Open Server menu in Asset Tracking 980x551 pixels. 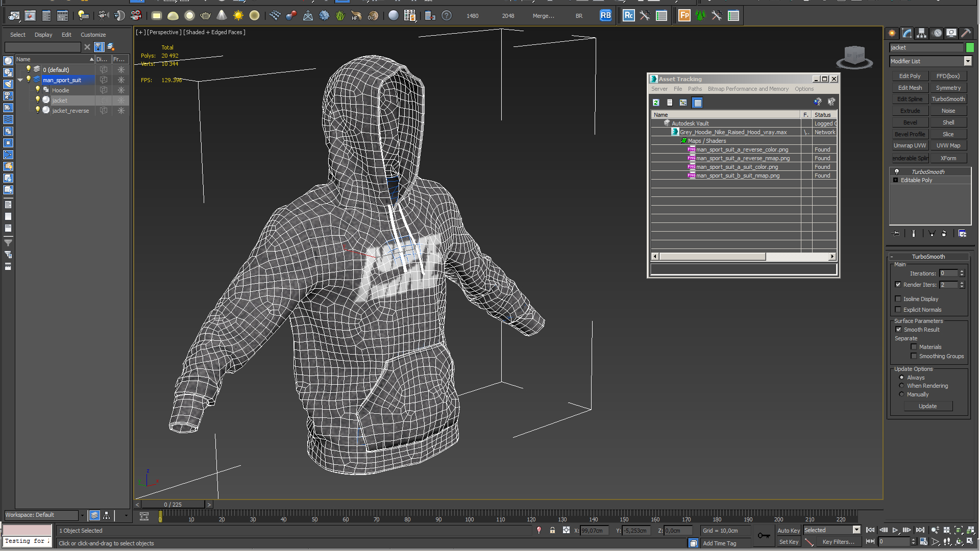(659, 89)
